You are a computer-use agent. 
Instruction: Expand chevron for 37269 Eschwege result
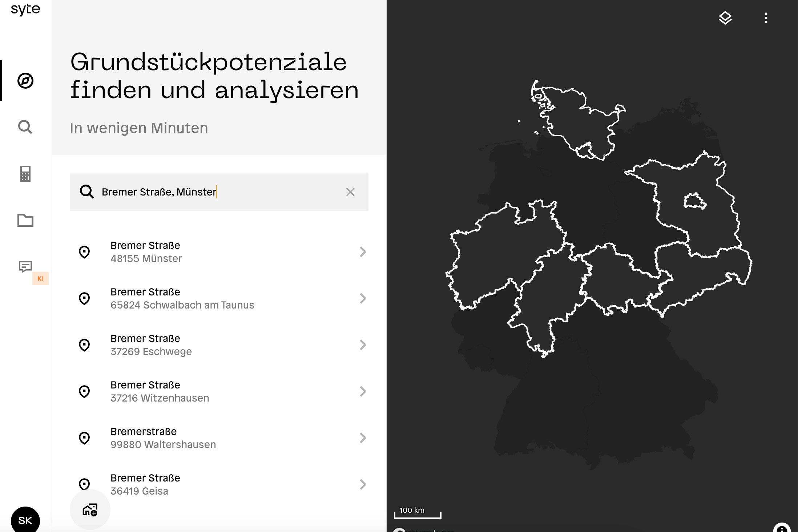point(362,345)
